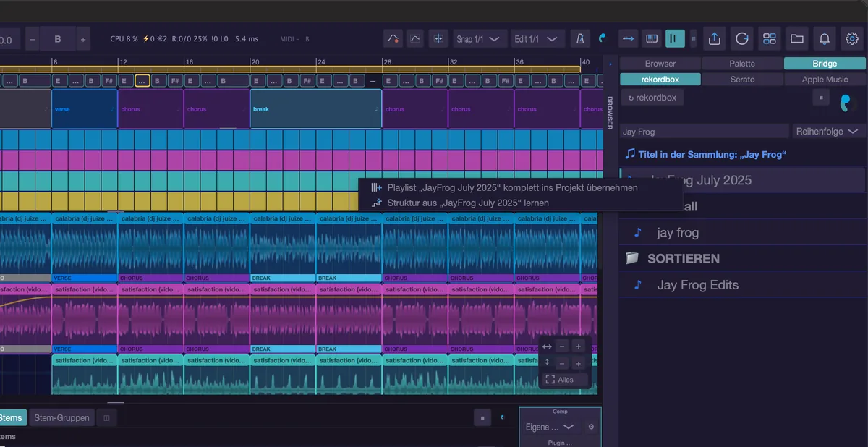Open the project folder icon
The width and height of the screenshot is (868, 447).
point(797,39)
